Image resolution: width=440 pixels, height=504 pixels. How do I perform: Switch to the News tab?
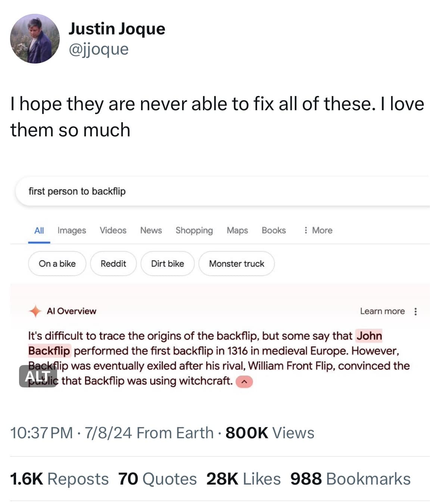[151, 231]
